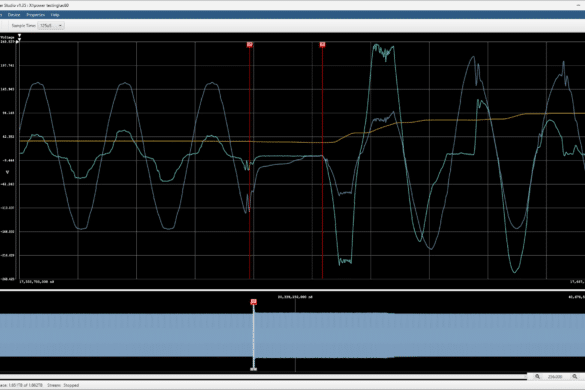
Task: Click the horizontal scrollbar below the overview
Action: click(x=263, y=377)
